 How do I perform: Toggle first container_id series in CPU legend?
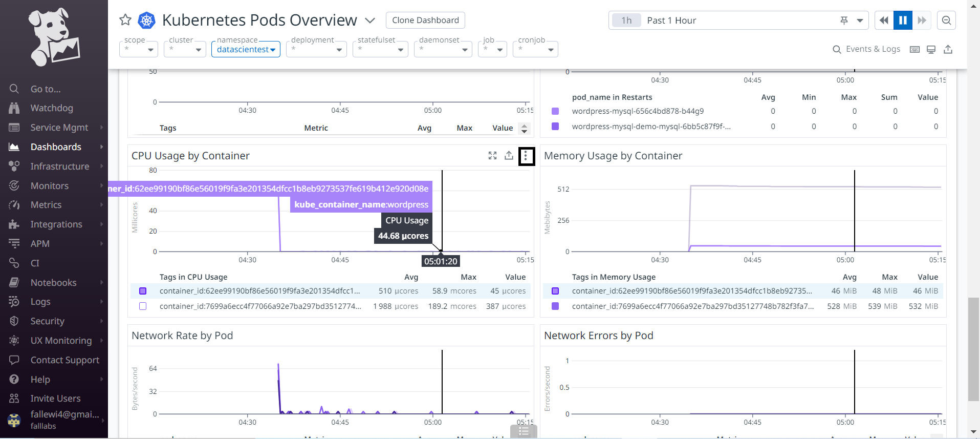pos(143,291)
